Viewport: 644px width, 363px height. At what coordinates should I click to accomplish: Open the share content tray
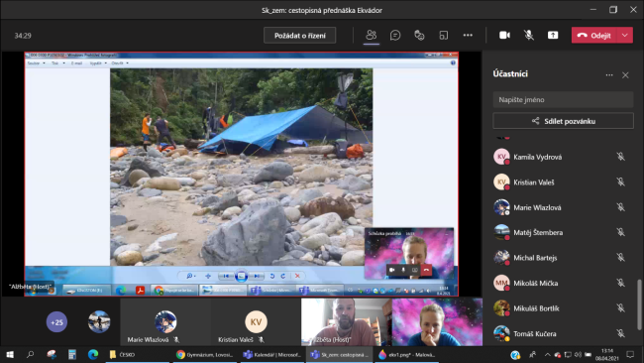coord(553,36)
